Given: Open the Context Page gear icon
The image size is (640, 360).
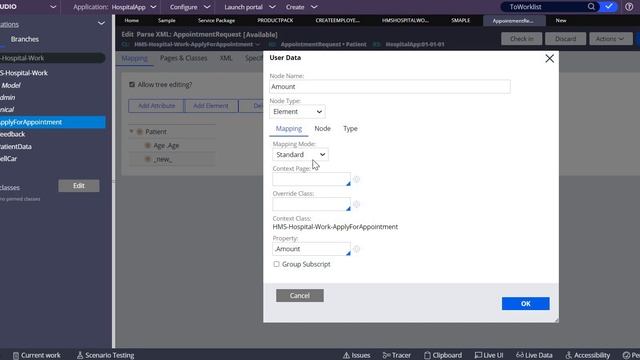Looking at the screenshot, I should [x=356, y=179].
